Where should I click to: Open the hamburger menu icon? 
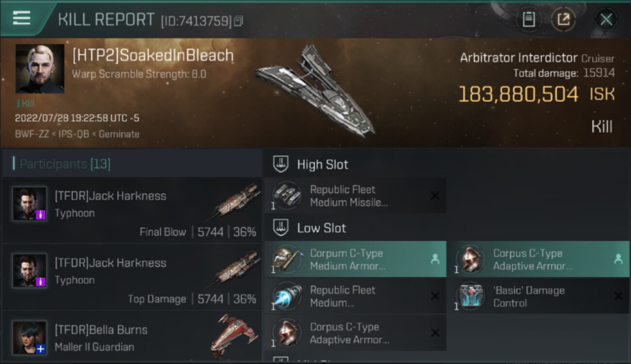pyautogui.click(x=21, y=18)
